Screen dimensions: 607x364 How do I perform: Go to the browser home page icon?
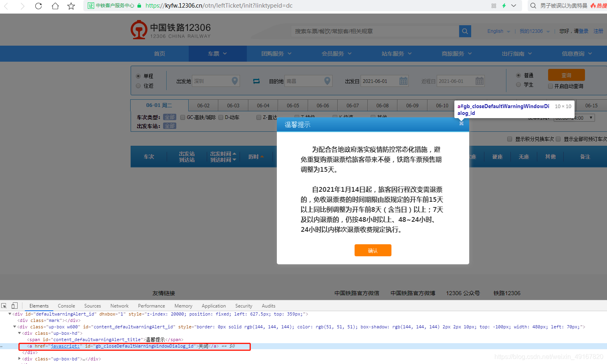click(x=55, y=6)
